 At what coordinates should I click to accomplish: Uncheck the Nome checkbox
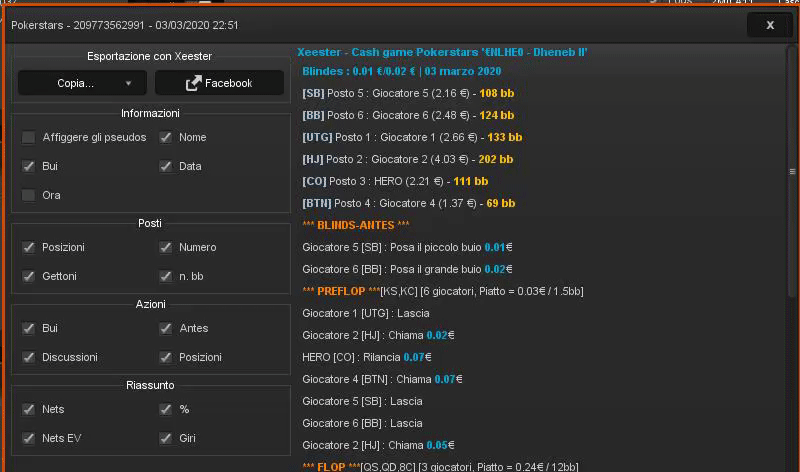coord(166,137)
